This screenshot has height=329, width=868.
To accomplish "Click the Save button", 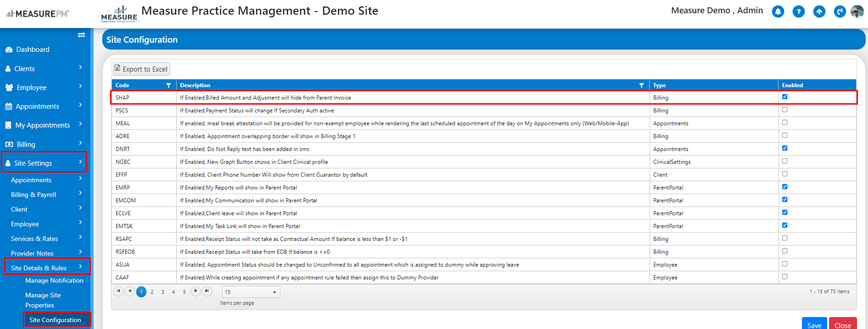I will pyautogui.click(x=814, y=324).
